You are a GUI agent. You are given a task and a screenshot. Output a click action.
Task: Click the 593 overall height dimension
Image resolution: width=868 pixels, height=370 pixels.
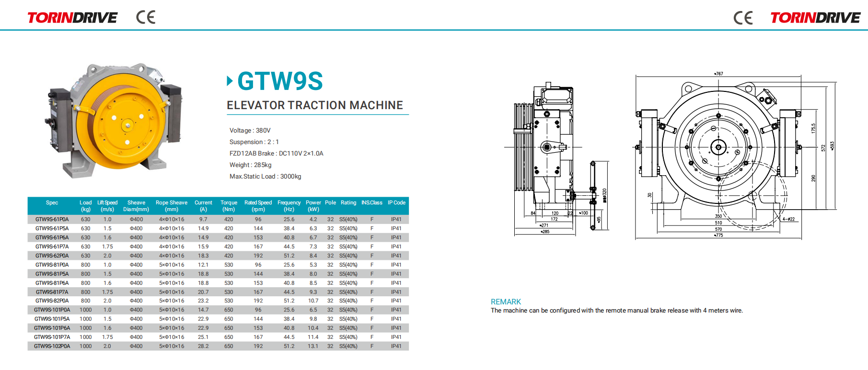click(832, 146)
